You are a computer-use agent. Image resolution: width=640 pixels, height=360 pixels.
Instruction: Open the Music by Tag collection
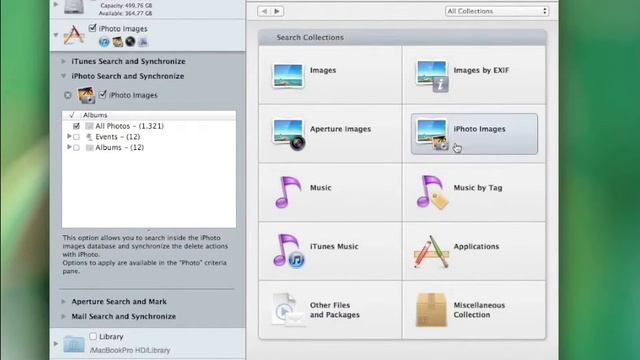click(474, 193)
